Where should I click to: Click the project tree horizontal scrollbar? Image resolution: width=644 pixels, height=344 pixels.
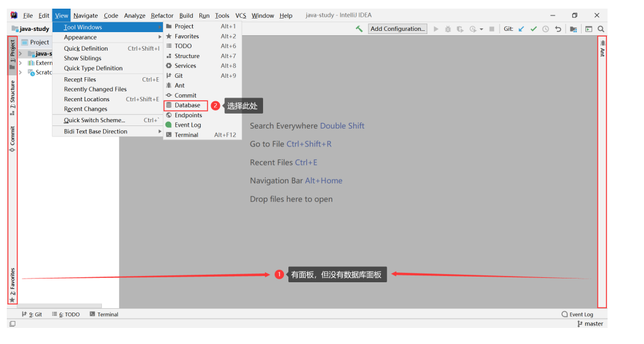60,306
